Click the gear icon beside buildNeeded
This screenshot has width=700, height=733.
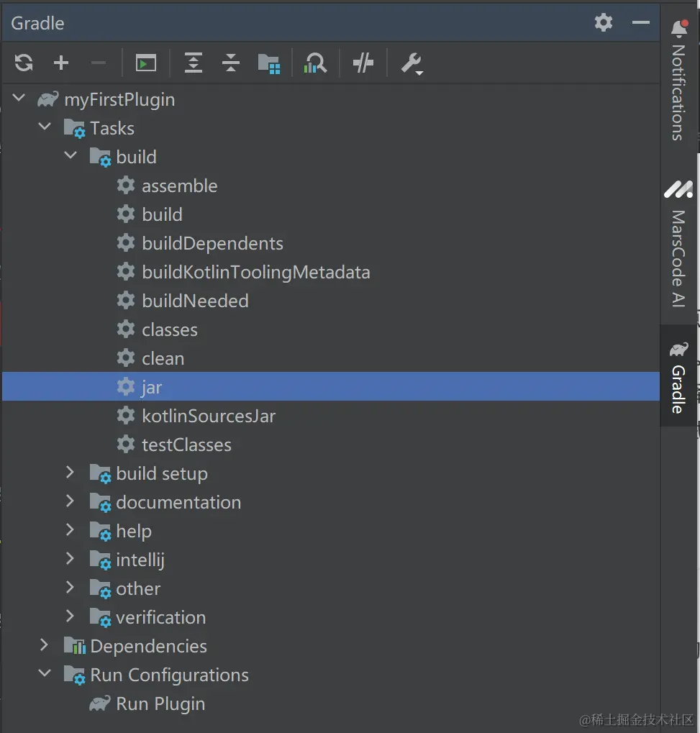tap(126, 300)
